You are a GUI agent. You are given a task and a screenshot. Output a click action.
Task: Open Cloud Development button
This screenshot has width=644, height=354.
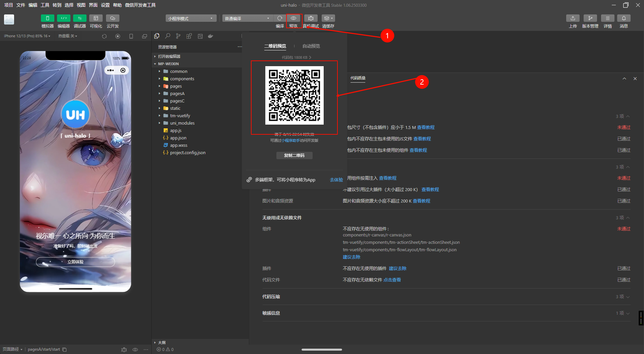pyautogui.click(x=113, y=18)
